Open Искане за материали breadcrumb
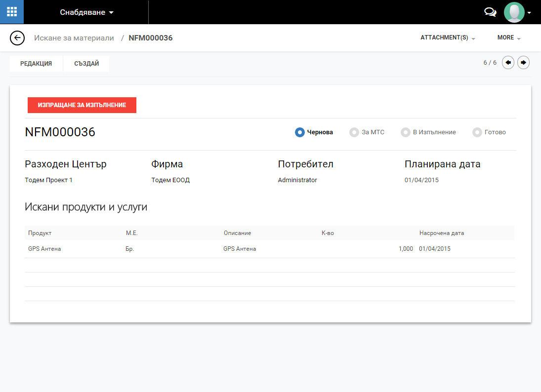Image resolution: width=541 pixels, height=392 pixels. pyautogui.click(x=74, y=38)
